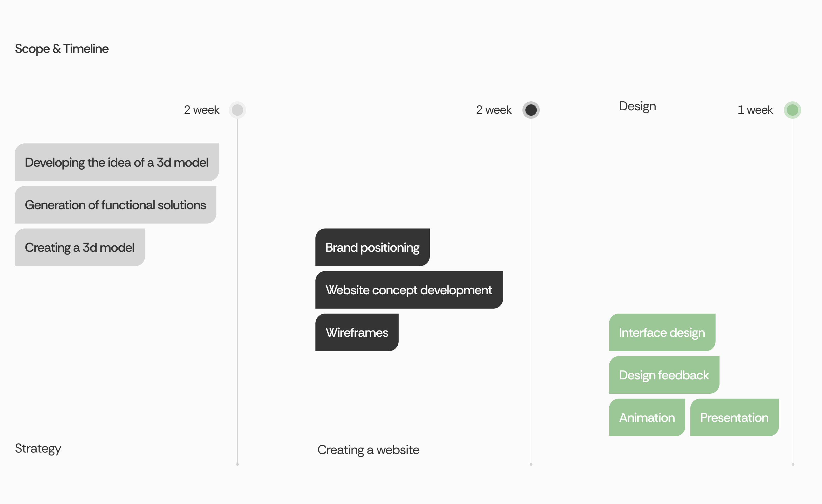Select the 'Interface design' green block
The height and width of the screenshot is (504, 822).
662,332
